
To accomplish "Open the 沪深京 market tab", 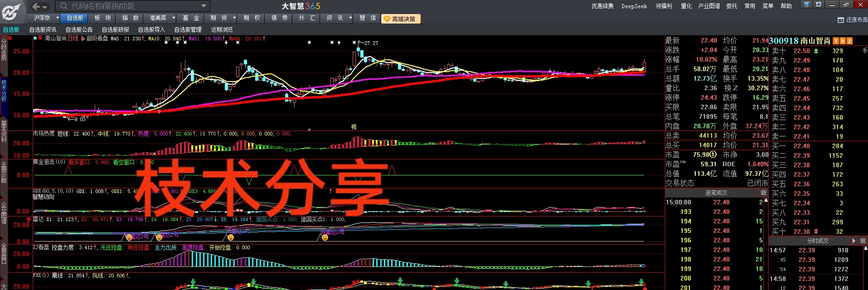I will (x=42, y=18).
